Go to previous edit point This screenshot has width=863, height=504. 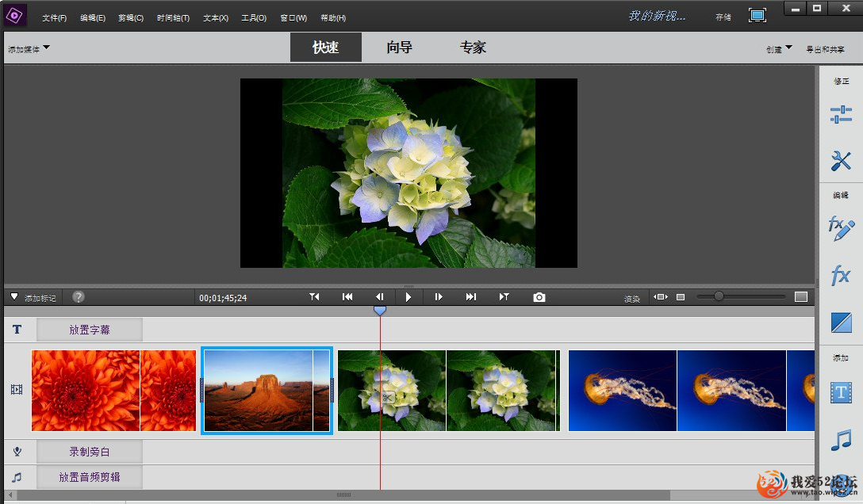(x=314, y=297)
